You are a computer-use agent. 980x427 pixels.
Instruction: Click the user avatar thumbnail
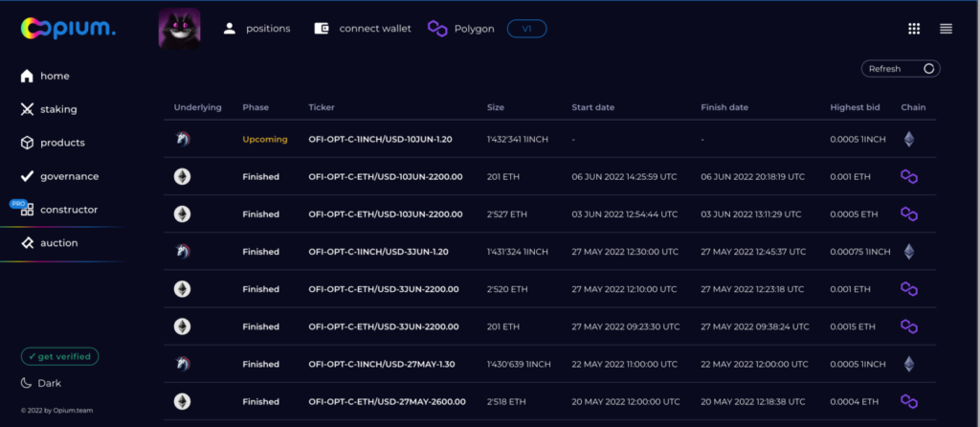click(179, 28)
